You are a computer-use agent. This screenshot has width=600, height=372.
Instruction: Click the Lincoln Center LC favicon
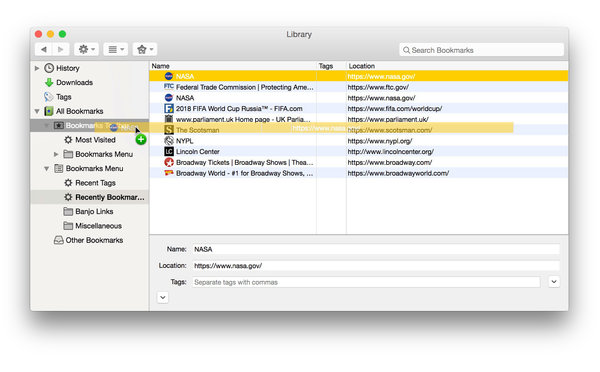pyautogui.click(x=169, y=151)
